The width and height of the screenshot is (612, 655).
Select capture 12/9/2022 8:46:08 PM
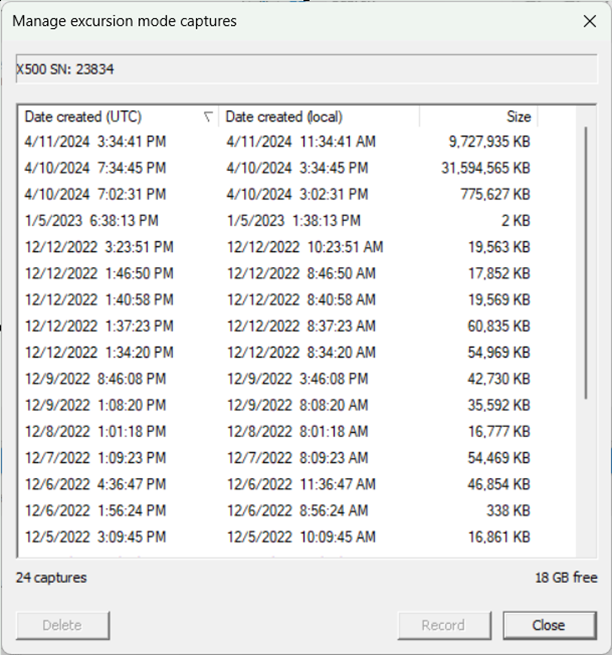[95, 379]
